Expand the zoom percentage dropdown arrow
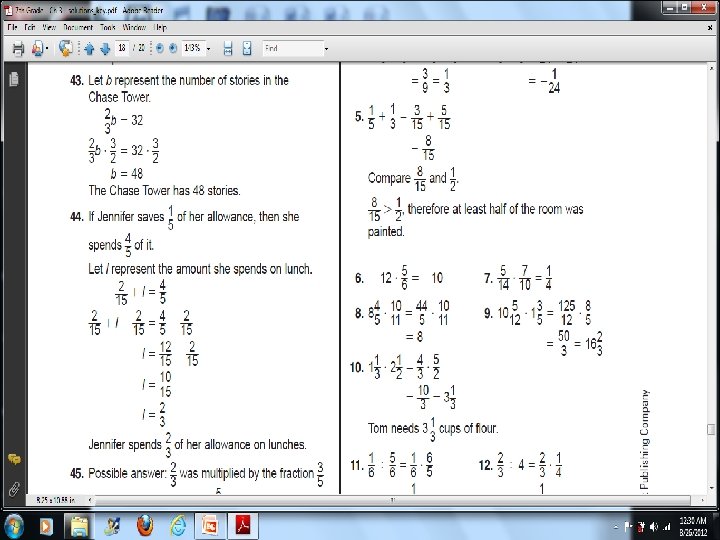Screen dimensions: 720x540 (x=208, y=49)
